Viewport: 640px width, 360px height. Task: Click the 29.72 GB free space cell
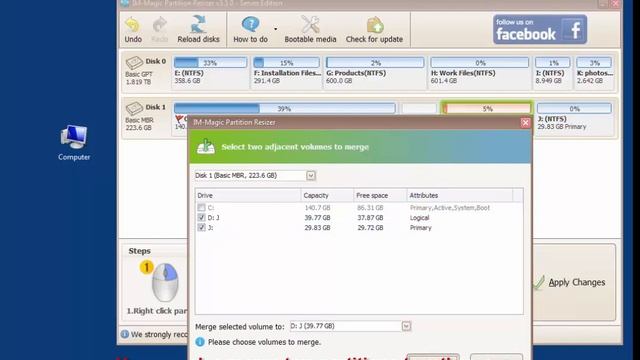(370, 228)
